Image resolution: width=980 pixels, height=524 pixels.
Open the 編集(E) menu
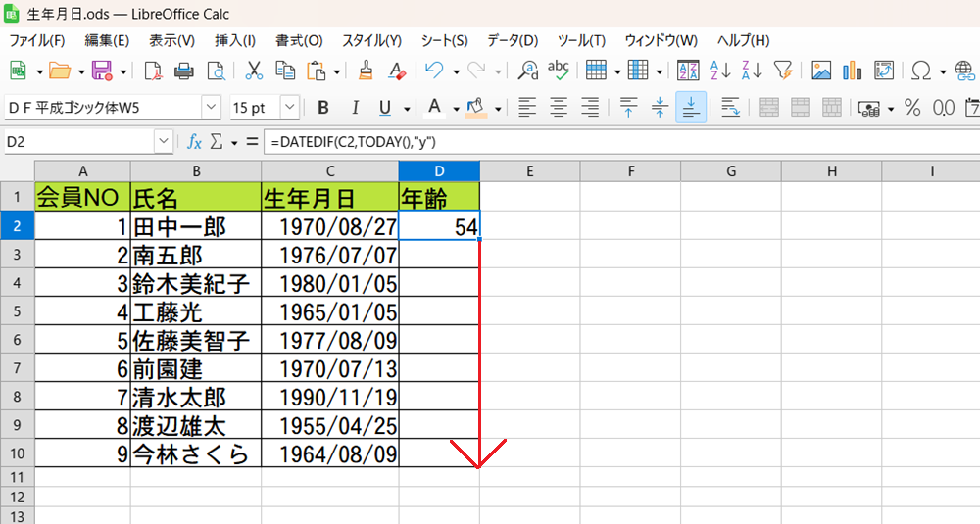107,40
